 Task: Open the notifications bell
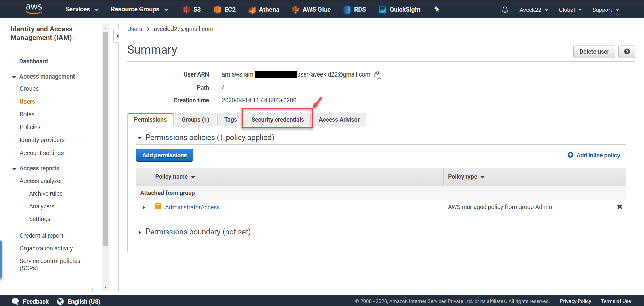click(x=505, y=10)
